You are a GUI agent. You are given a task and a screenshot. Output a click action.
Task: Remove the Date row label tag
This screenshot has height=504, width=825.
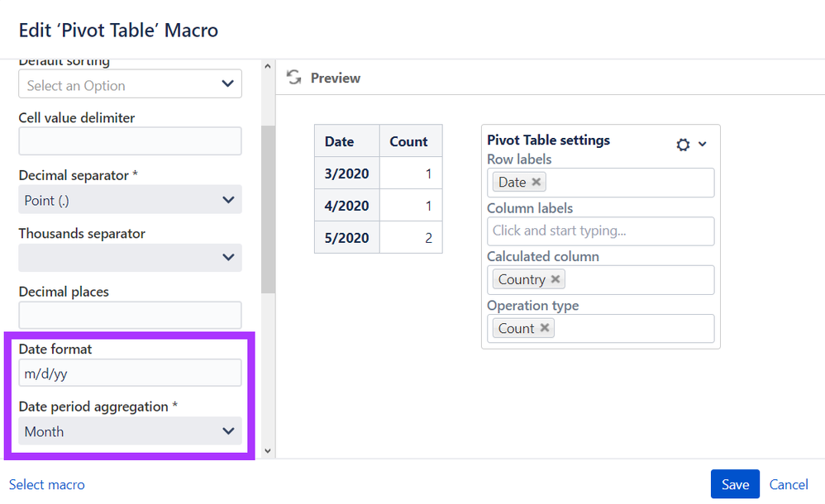536,183
